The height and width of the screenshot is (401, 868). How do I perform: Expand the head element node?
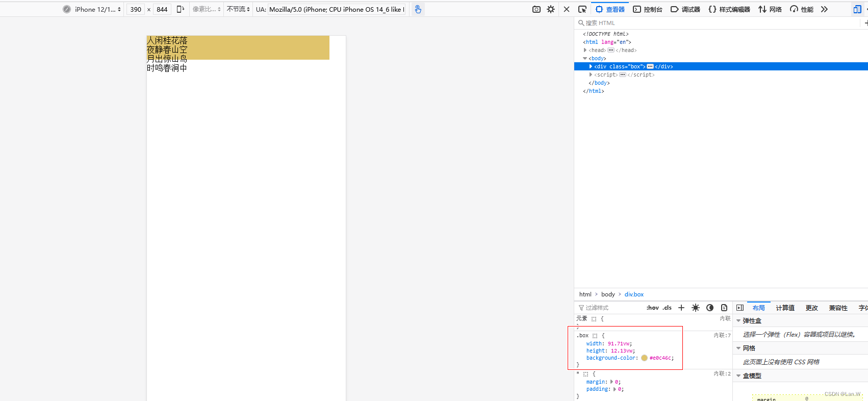585,50
